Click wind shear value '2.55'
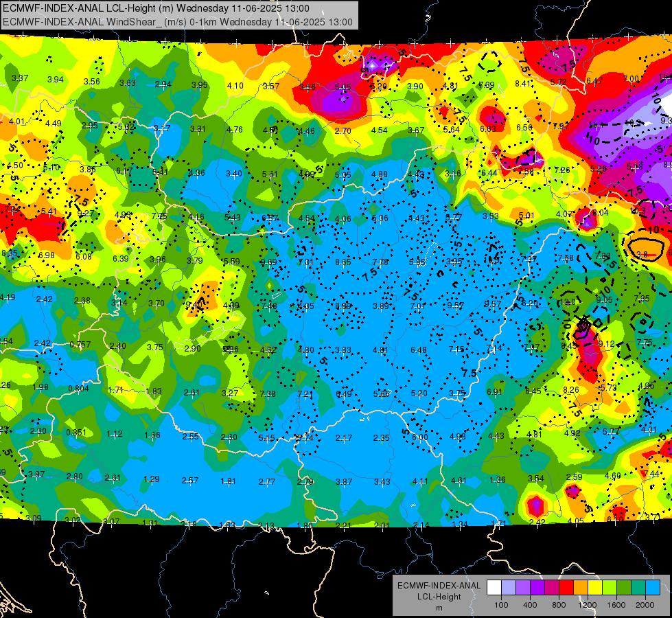Viewport: 672px width, 618px height. (191, 436)
